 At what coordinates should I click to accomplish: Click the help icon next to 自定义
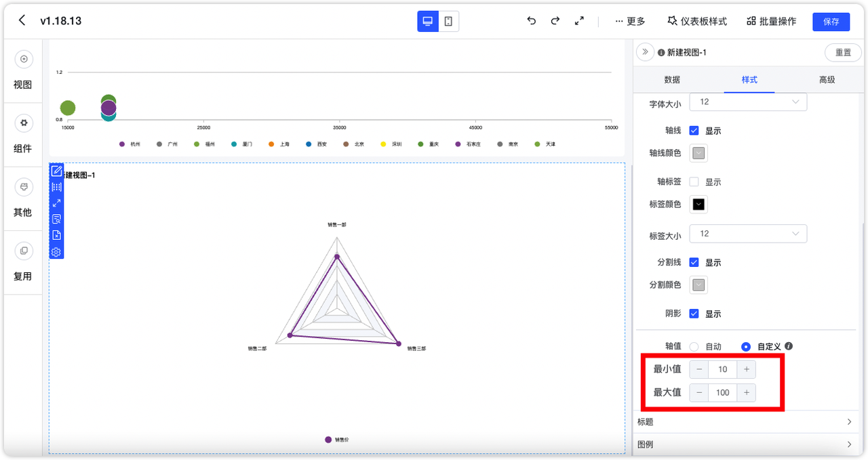pos(789,346)
